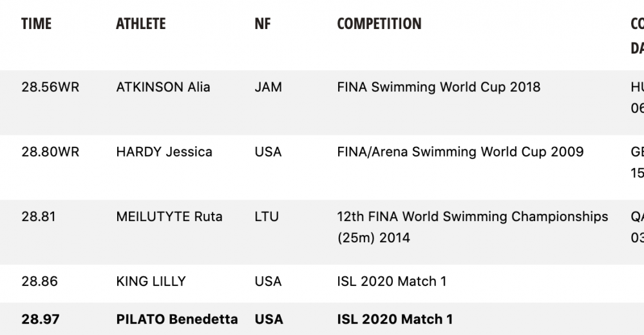Click LTU federation code in Meilutyte row
644x335 pixels.
[267, 216]
